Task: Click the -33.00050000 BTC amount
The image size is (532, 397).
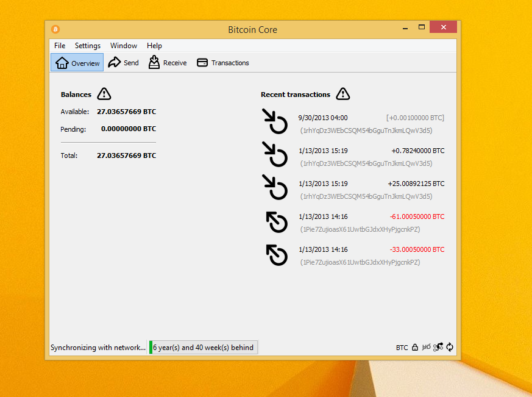Action: click(x=417, y=249)
